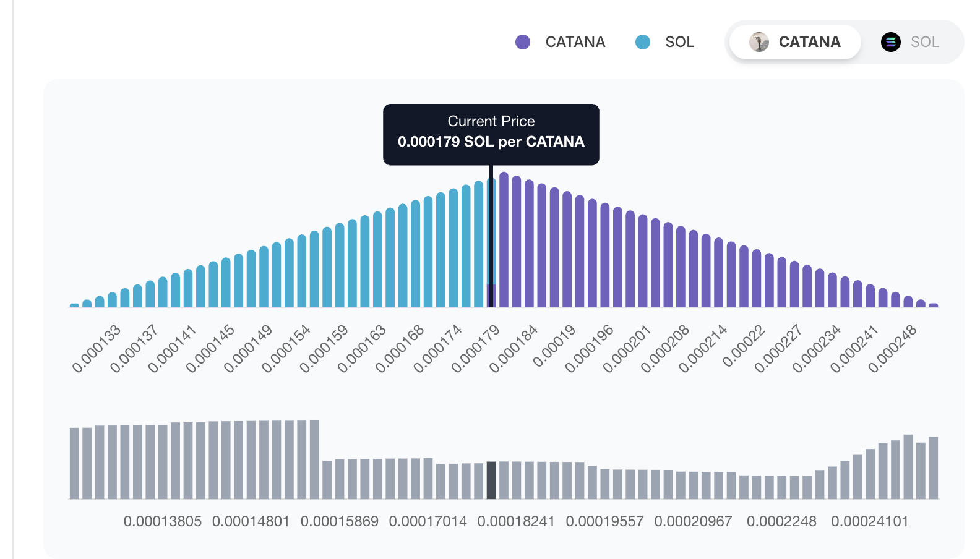Image resolution: width=980 pixels, height=559 pixels.
Task: Switch the chart to SOL
Action: [x=911, y=42]
